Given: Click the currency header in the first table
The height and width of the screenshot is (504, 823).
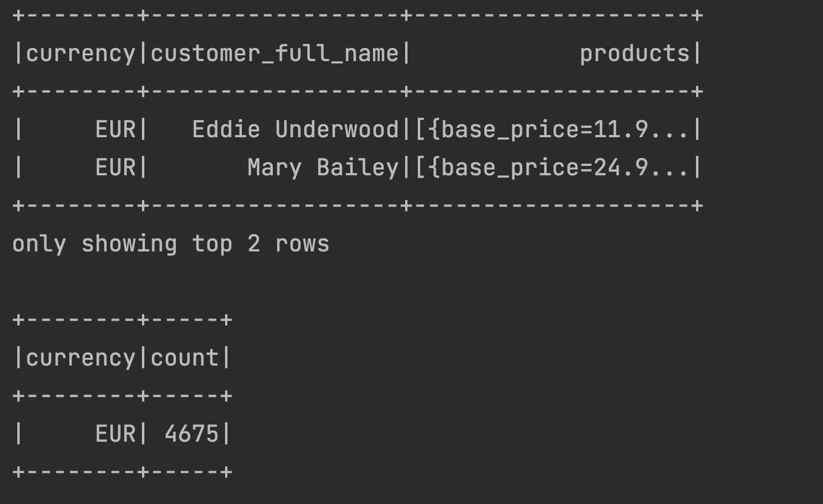Looking at the screenshot, I should [81, 54].
